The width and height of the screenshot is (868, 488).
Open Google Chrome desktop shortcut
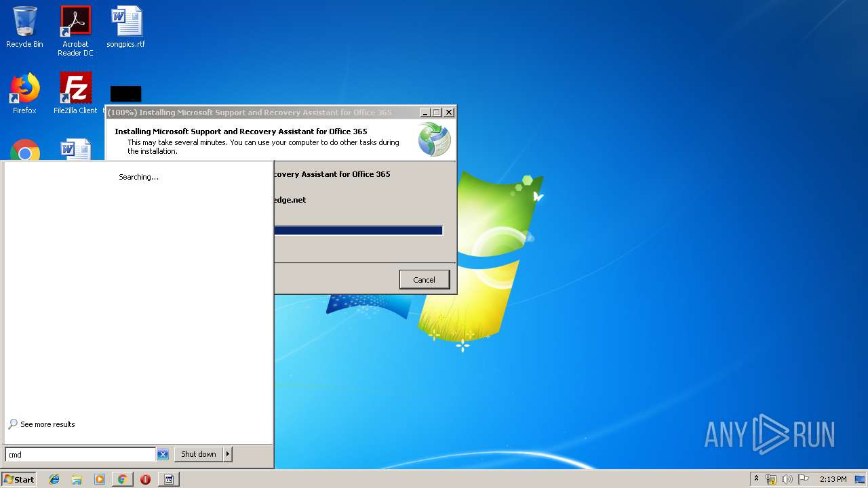pos(25,150)
